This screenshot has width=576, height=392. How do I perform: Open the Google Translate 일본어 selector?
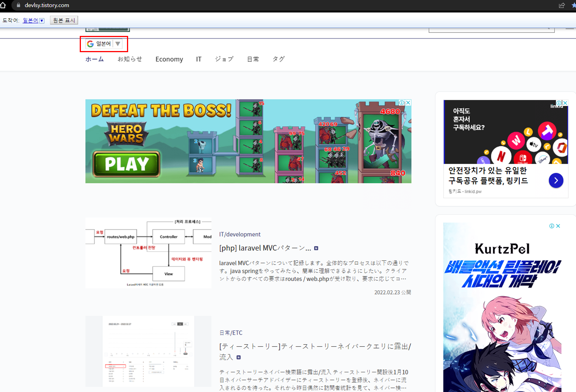[104, 44]
